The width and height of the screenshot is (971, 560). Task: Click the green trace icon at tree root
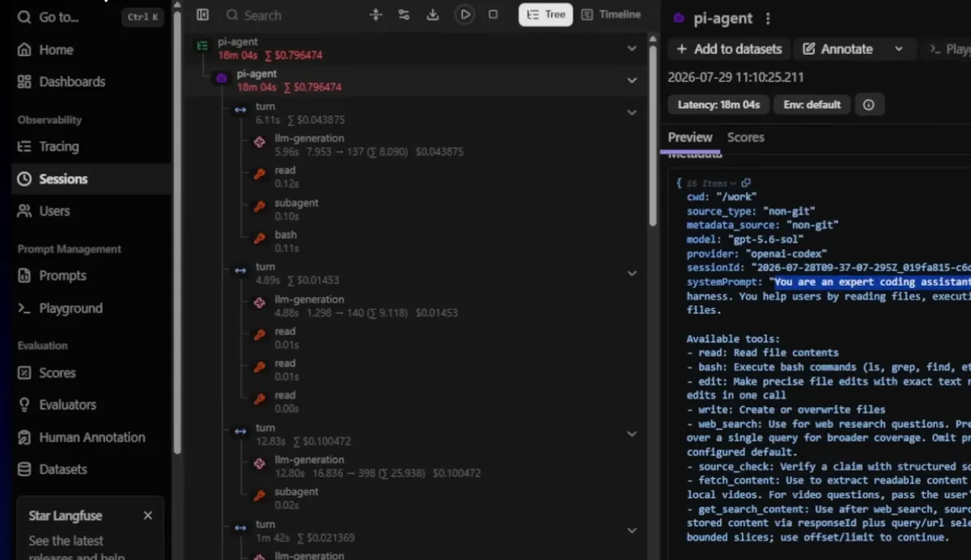202,46
